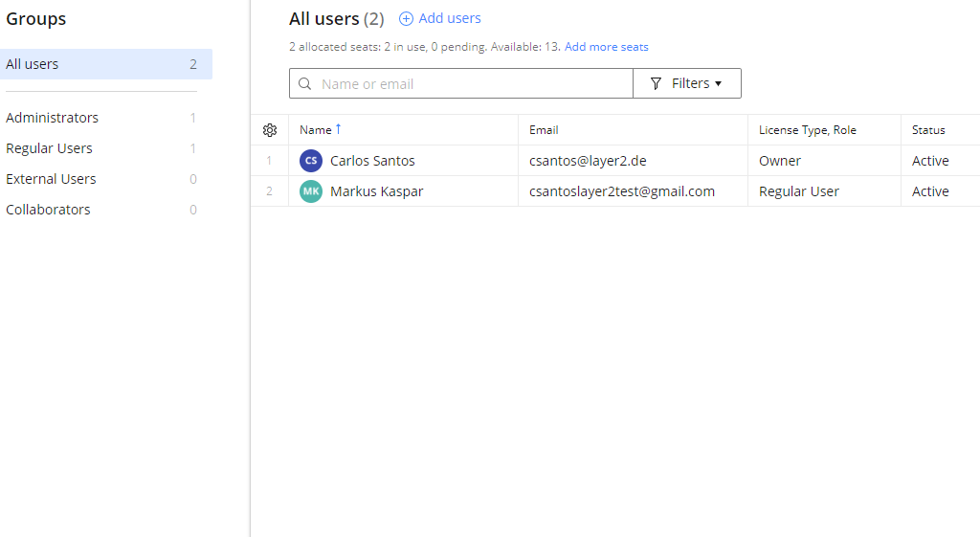Sort by the Email column header
Image resolution: width=980 pixels, height=537 pixels.
(x=544, y=130)
